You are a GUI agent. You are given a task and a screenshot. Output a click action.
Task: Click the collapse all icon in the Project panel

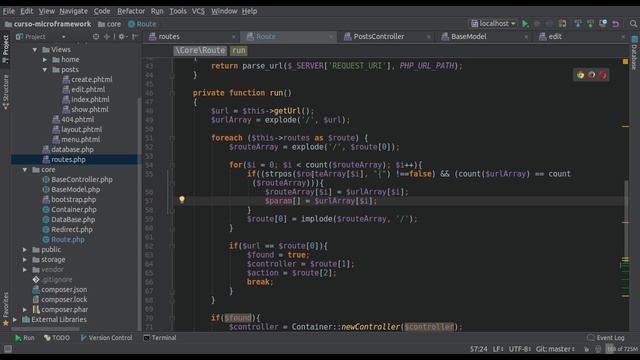(107, 37)
